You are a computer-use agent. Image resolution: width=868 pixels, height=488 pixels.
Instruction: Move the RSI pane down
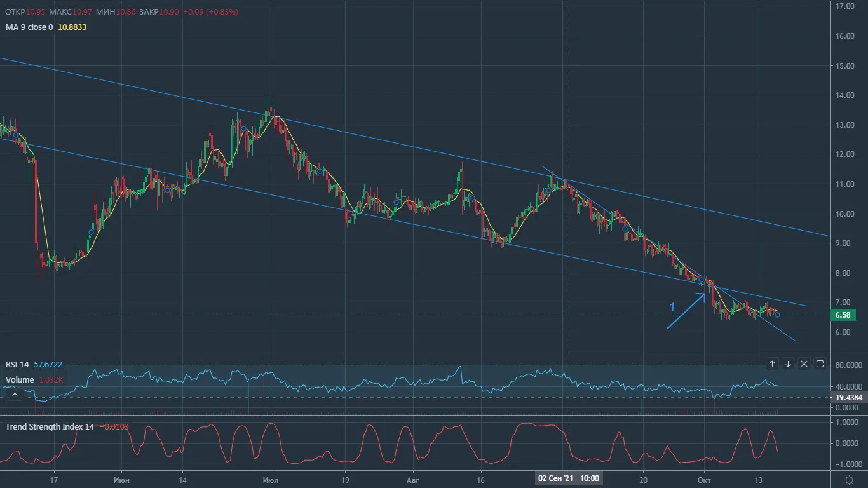coord(788,364)
